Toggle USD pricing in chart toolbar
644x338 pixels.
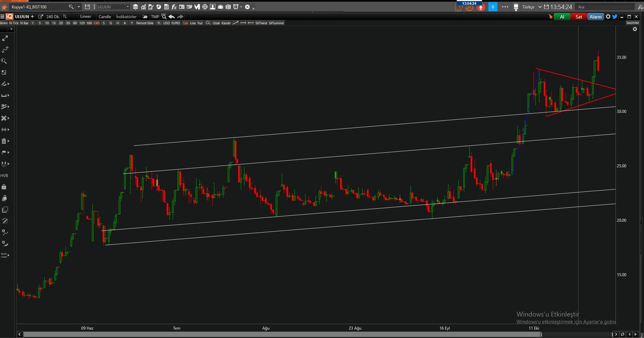click(166, 23)
